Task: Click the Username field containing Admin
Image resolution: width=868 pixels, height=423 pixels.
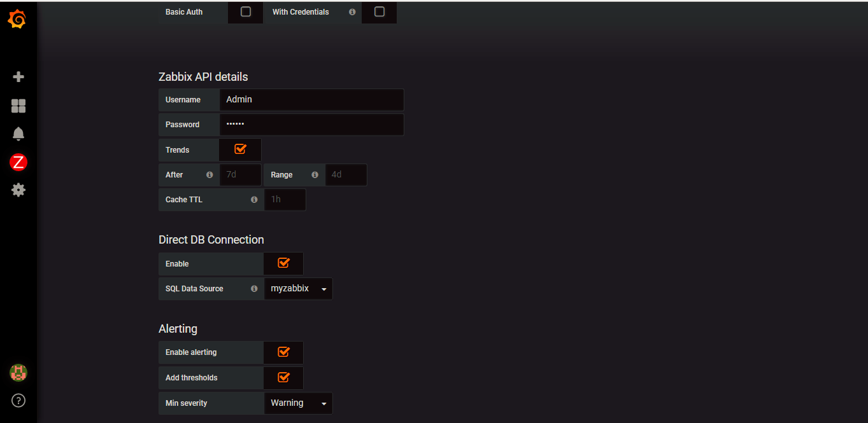Action: click(311, 100)
